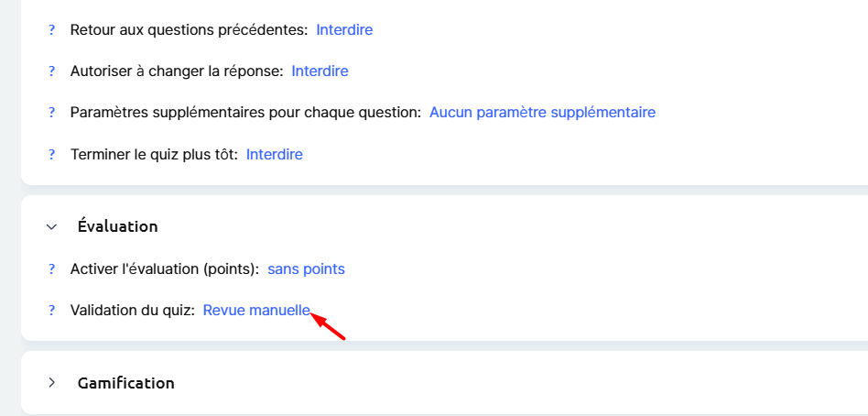The width and height of the screenshot is (868, 416).
Task: Click the "Validation du quiz:" label text
Action: (133, 311)
